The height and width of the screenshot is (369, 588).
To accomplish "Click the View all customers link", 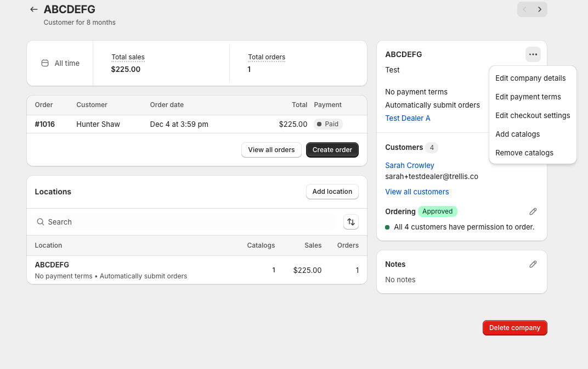I will (x=417, y=192).
